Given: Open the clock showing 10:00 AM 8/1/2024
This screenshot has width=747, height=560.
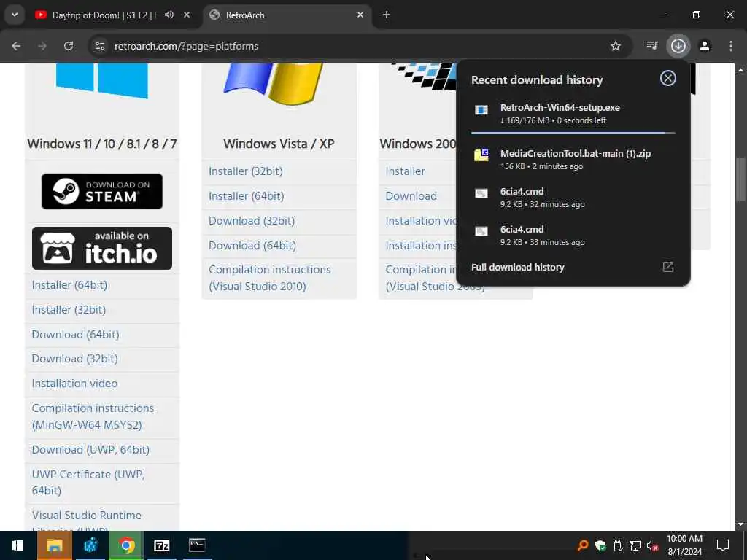Looking at the screenshot, I should pos(684,545).
